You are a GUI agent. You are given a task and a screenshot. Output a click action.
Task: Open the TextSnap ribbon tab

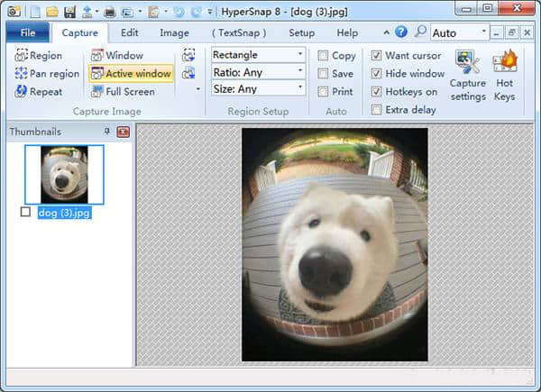(238, 33)
